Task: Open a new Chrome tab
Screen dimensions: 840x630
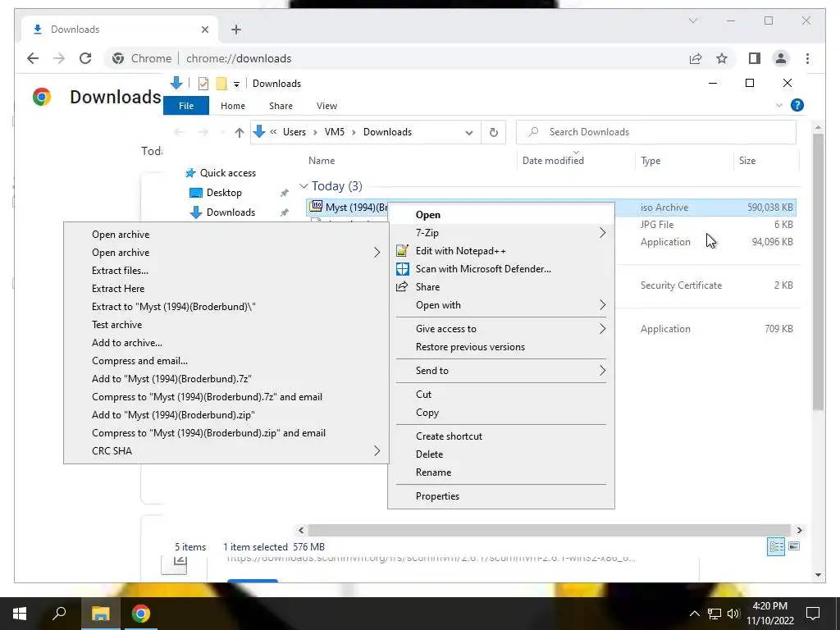Action: point(236,30)
